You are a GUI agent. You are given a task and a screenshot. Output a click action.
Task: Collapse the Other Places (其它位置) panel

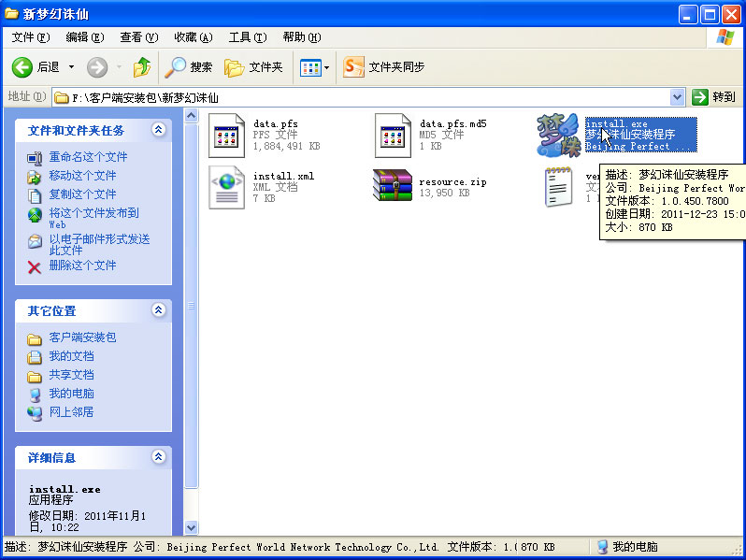158,310
